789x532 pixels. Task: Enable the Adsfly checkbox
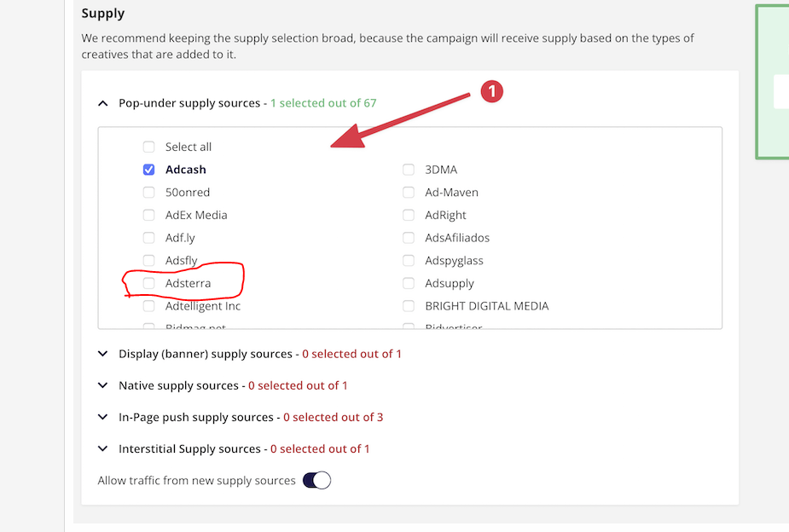point(148,260)
